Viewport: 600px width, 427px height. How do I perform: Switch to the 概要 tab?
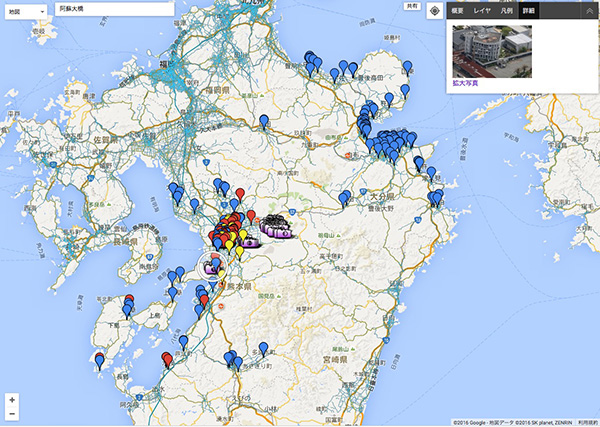coord(457,9)
